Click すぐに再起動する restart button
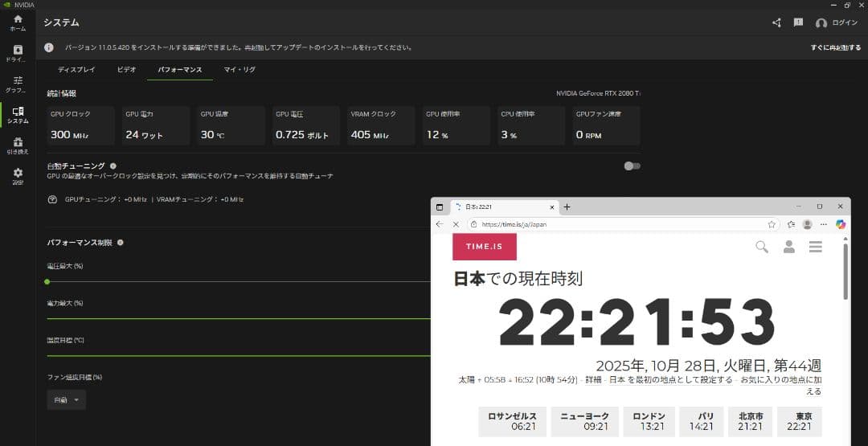868x446 pixels. point(836,47)
